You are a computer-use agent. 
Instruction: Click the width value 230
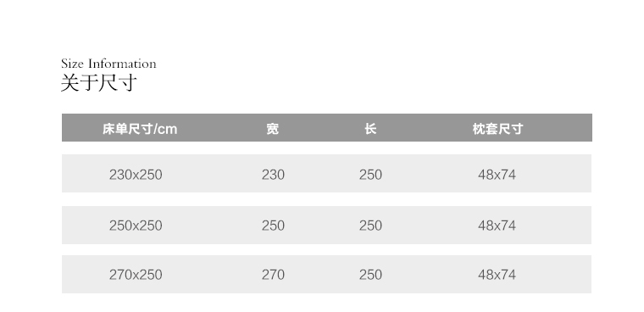point(273,175)
